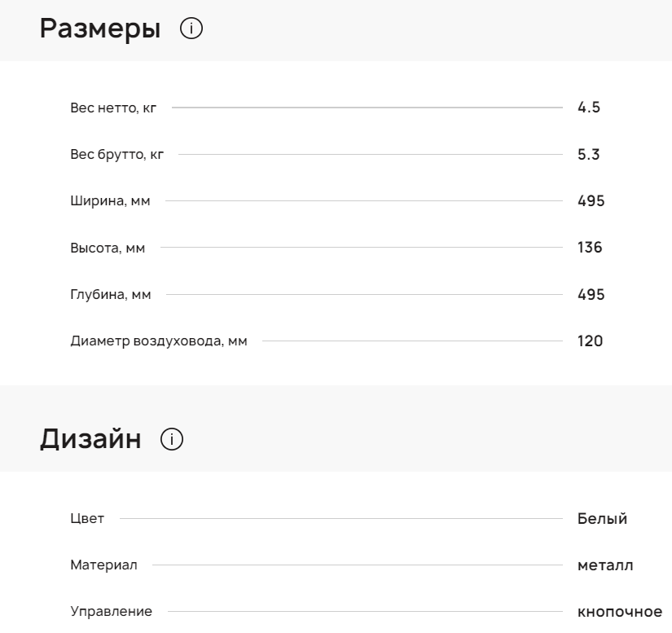The width and height of the screenshot is (672, 633).
Task: Click the Дизайн section heading
Action: tap(90, 440)
